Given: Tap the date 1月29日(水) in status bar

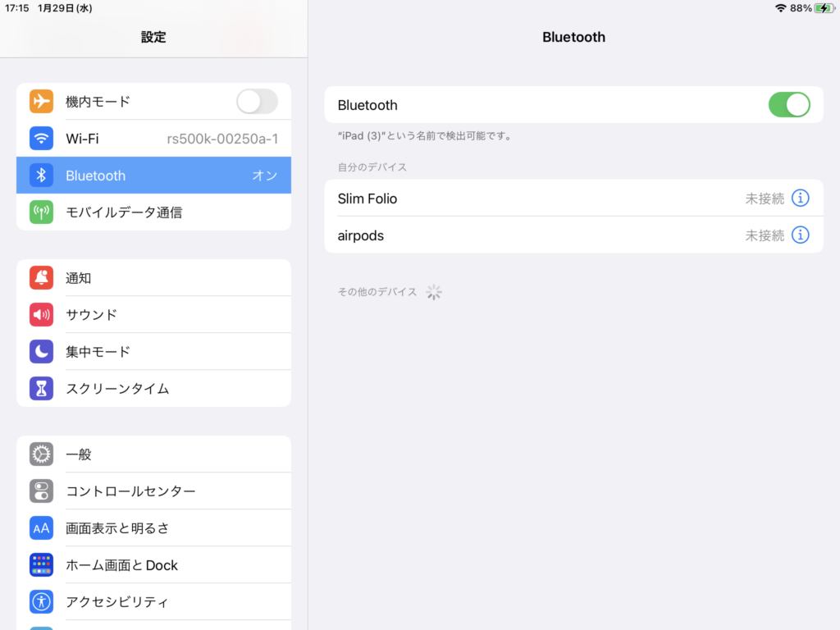Looking at the screenshot, I should 65,8.
